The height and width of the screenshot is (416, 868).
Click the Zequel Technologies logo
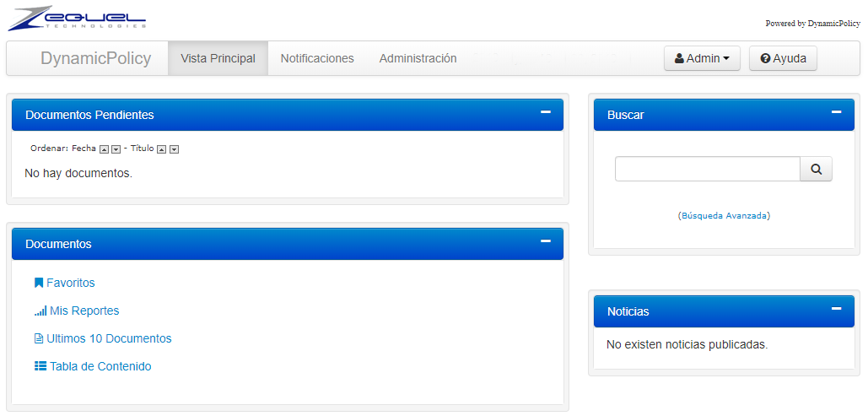[76, 19]
